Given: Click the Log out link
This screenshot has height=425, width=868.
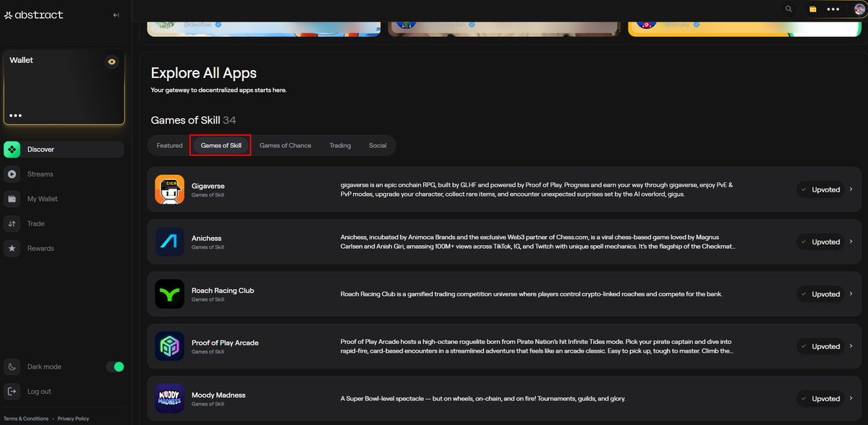Looking at the screenshot, I should [x=39, y=392].
